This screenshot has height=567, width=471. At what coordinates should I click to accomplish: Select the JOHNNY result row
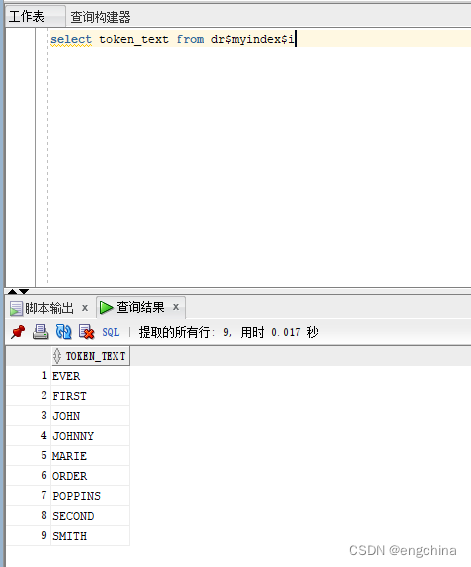pos(68,436)
